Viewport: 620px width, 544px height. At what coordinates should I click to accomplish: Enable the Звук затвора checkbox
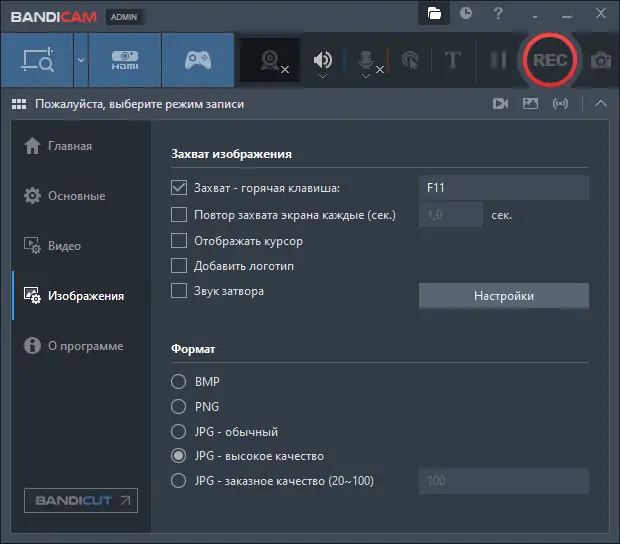tap(179, 291)
